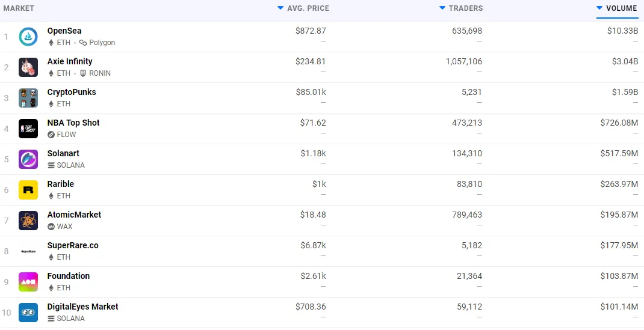The height and width of the screenshot is (330, 644).
Task: Click Foundation's 21,364 traders value
Action: (468, 276)
